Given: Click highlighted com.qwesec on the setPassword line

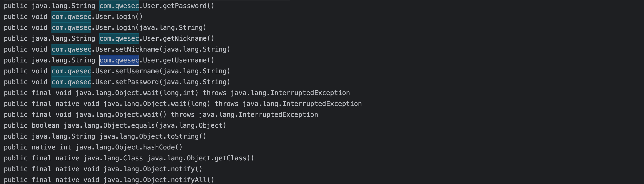Looking at the screenshot, I should coord(71,82).
